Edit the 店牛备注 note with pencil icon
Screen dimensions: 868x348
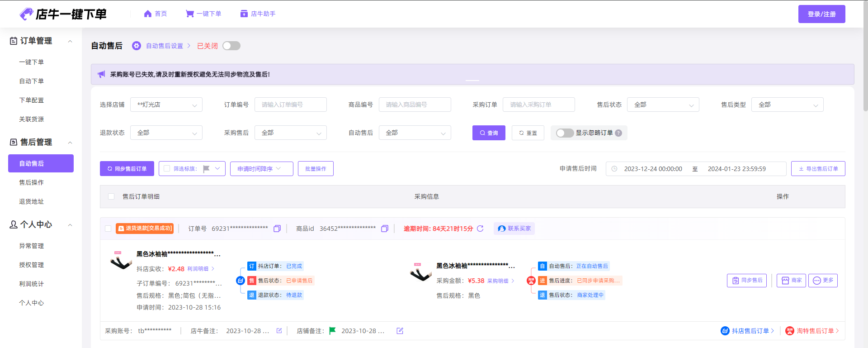coord(279,331)
